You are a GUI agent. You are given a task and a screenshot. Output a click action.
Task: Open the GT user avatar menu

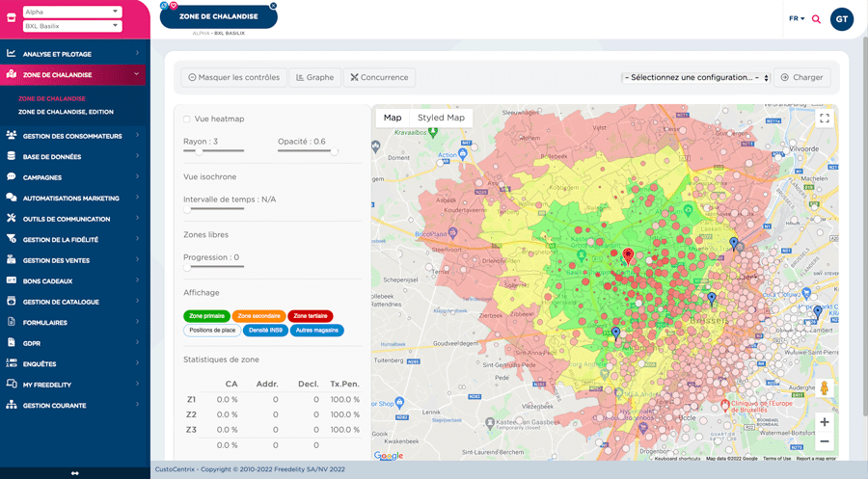coord(841,19)
